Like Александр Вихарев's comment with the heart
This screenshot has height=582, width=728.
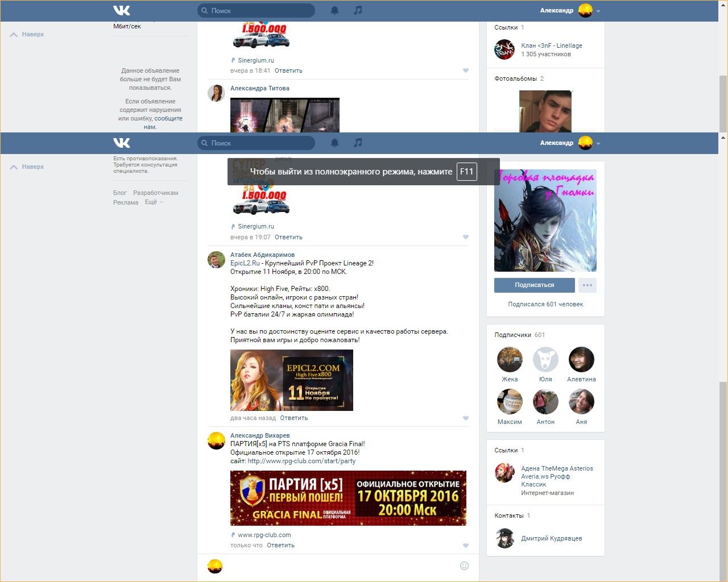tap(466, 545)
